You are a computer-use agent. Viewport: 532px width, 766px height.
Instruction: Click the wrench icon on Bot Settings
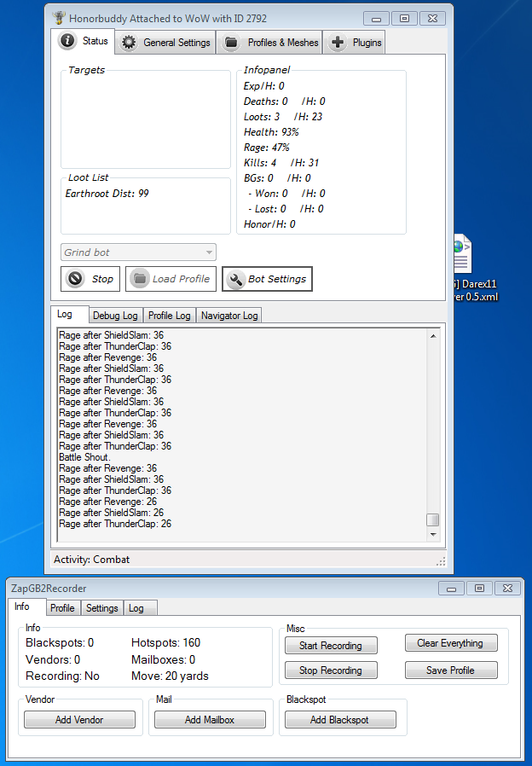(x=236, y=280)
